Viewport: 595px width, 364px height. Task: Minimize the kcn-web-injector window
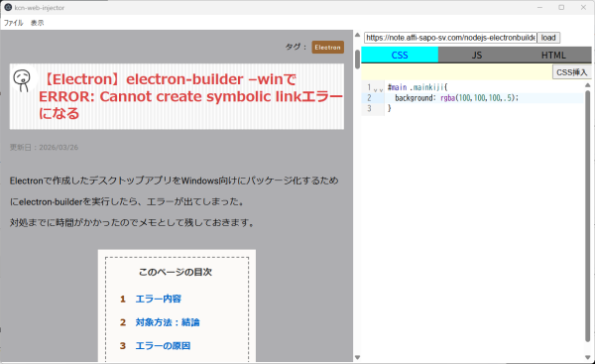[539, 7]
